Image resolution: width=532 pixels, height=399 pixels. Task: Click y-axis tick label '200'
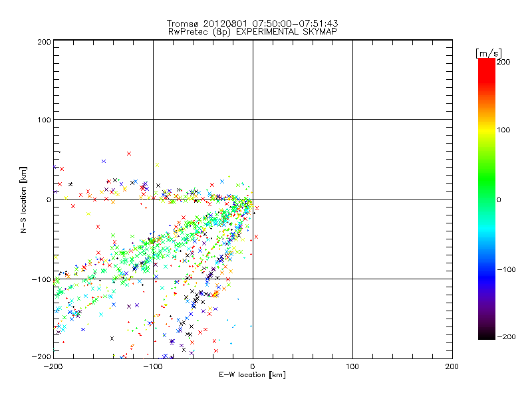point(44,42)
